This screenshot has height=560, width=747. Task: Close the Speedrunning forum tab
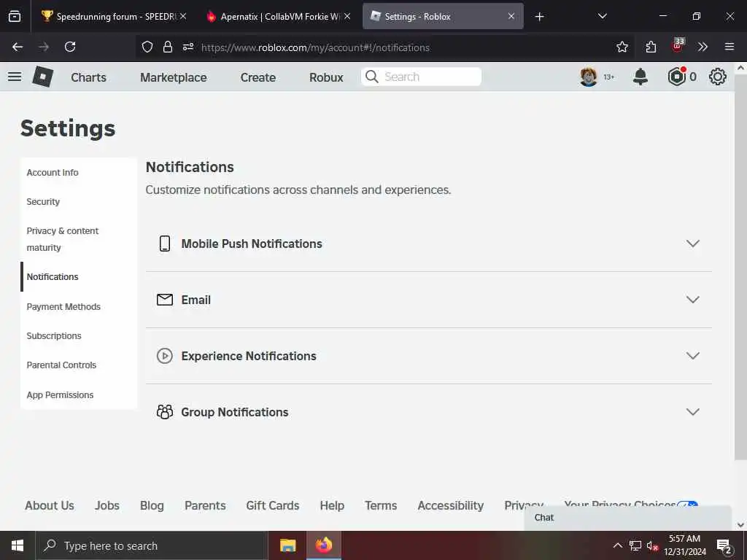(x=183, y=16)
